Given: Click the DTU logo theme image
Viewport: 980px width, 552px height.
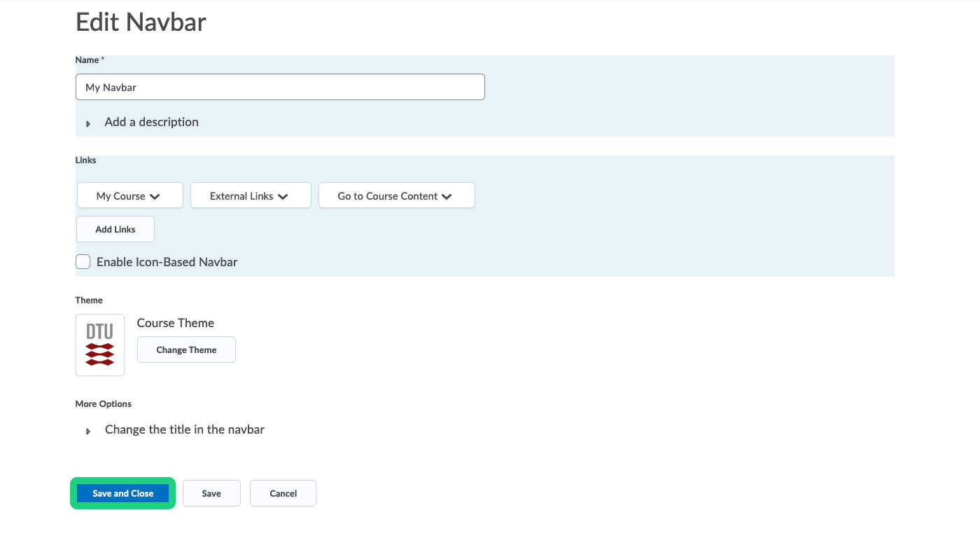Looking at the screenshot, I should click(x=100, y=345).
